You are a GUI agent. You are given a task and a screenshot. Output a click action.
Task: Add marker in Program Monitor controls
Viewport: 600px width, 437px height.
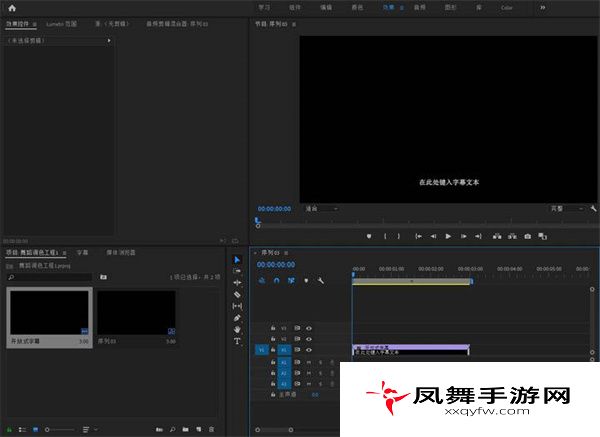point(369,236)
